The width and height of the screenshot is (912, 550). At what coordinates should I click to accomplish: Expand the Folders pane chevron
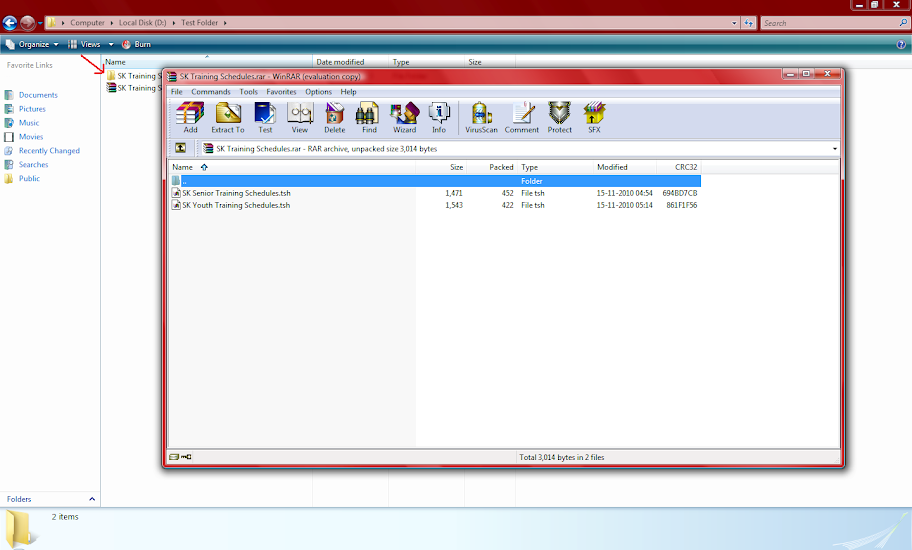pos(92,499)
